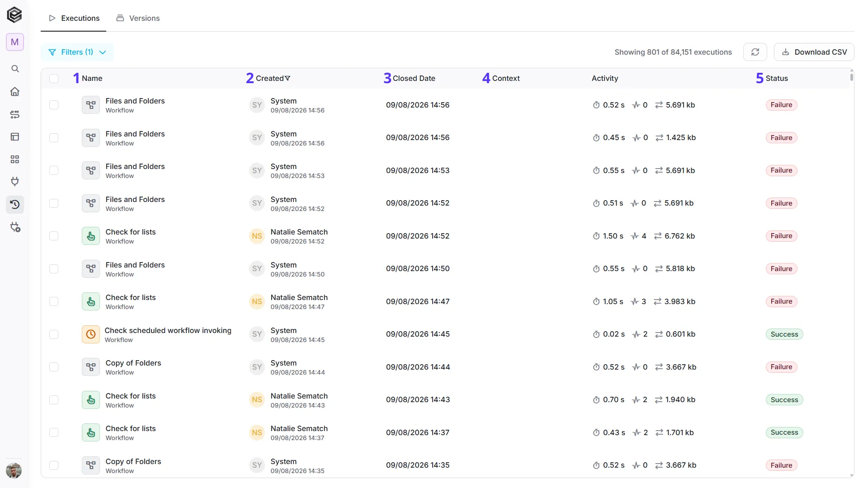Click the Showing 801 of 84,151 executions text
This screenshot has height=488, width=868.
click(673, 52)
